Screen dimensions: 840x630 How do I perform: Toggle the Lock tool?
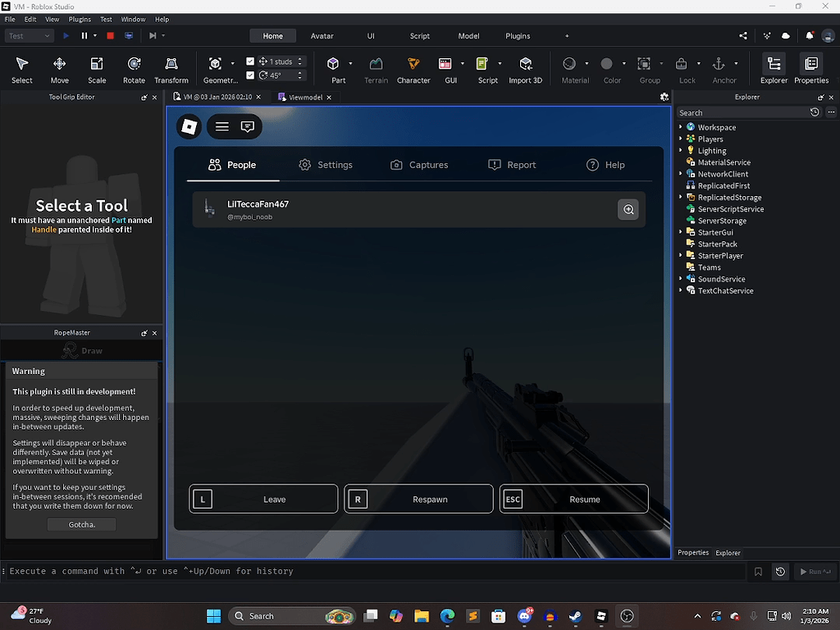coord(683,66)
